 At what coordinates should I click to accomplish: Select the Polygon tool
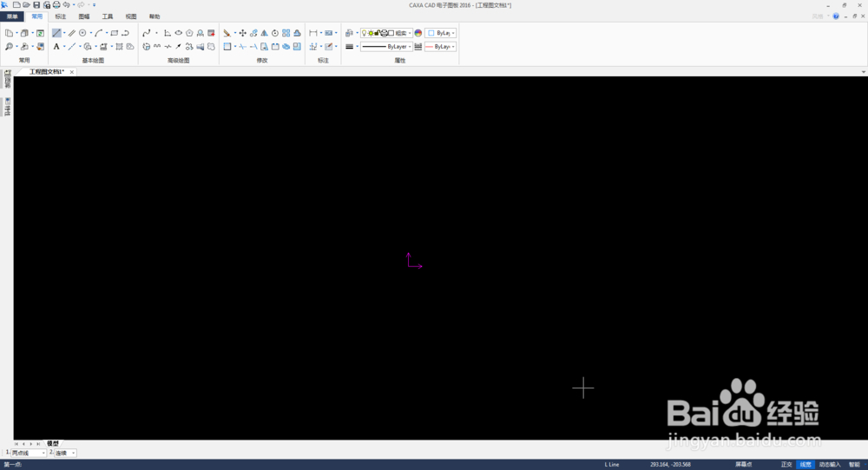tap(189, 33)
